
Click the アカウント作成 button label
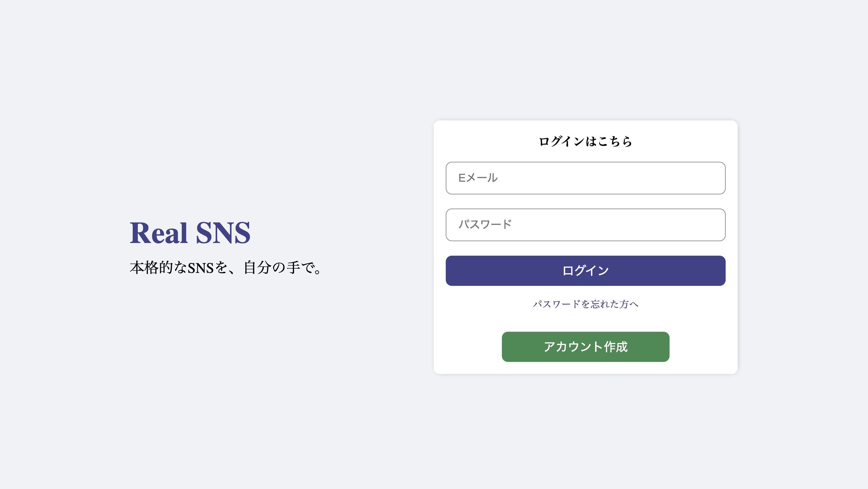[585, 347]
